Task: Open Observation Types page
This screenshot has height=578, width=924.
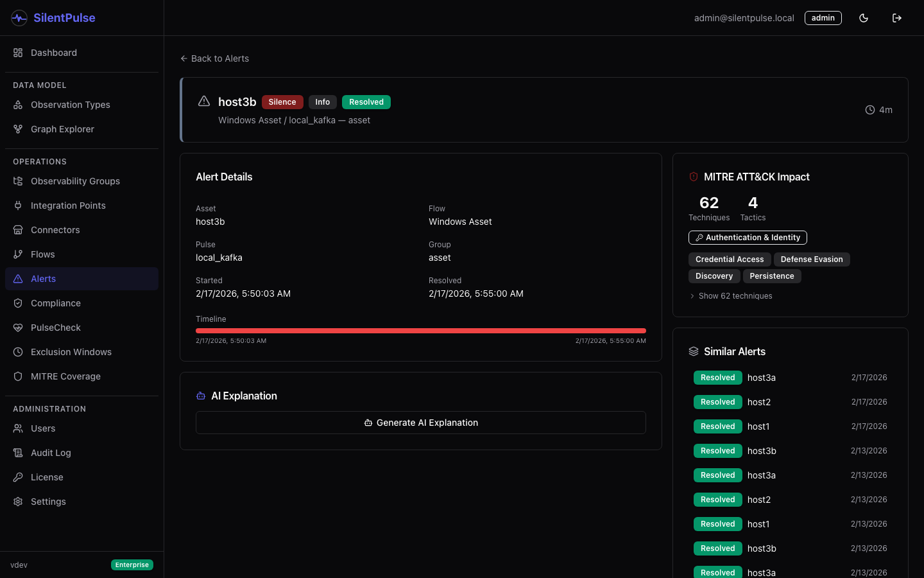Action: pyautogui.click(x=81, y=105)
